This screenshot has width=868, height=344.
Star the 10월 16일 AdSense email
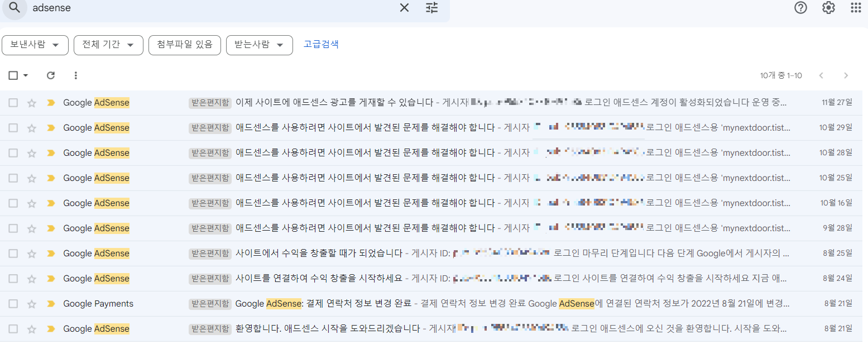[x=32, y=203]
